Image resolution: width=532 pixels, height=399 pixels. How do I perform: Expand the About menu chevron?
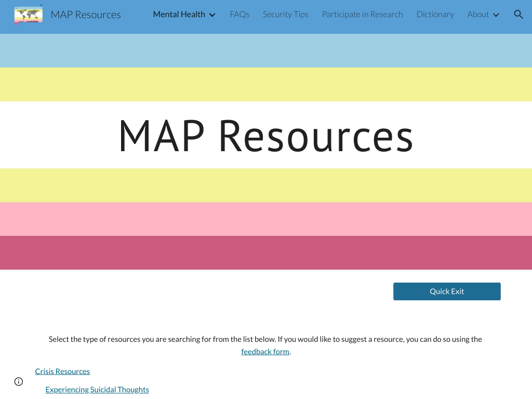coord(496,15)
